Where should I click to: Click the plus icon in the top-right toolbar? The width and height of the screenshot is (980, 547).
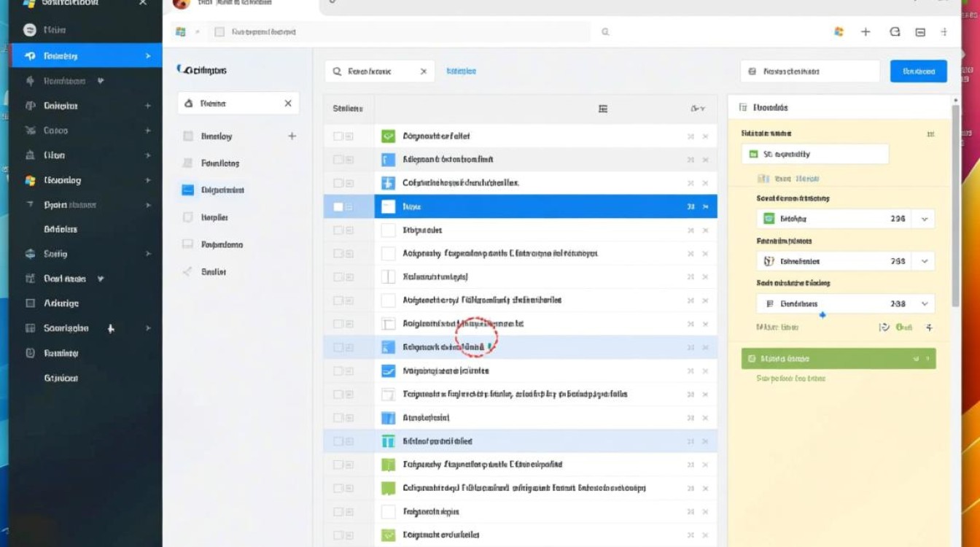[866, 31]
